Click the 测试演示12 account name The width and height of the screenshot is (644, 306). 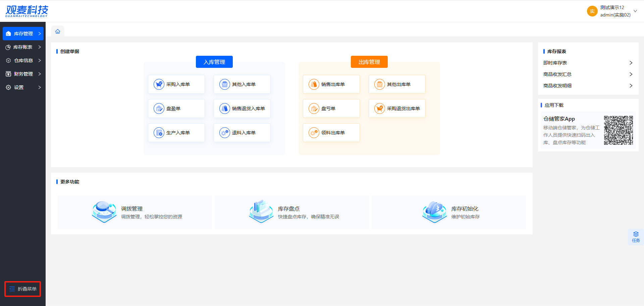(612, 7)
